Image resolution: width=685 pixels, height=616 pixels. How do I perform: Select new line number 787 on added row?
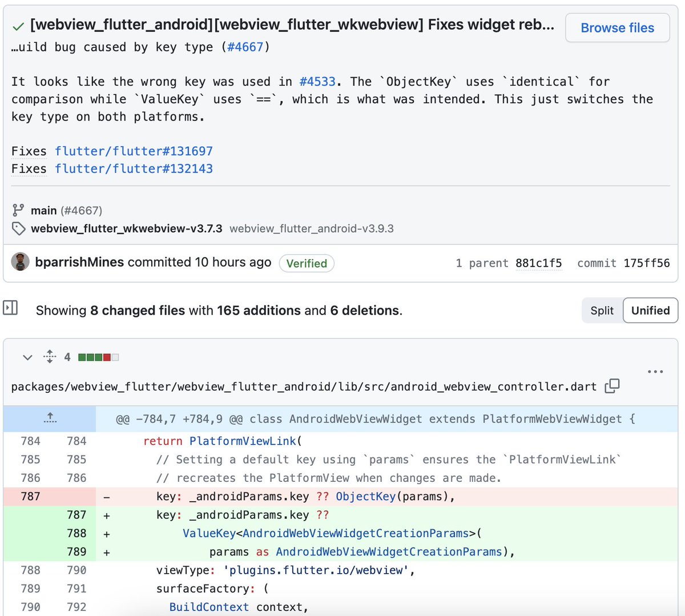pyautogui.click(x=76, y=515)
